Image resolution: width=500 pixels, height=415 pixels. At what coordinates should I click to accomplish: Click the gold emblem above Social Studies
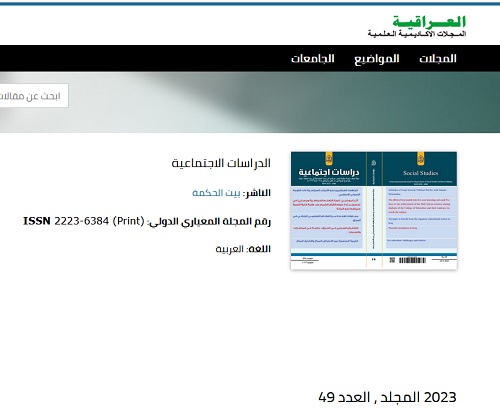[x=420, y=159]
